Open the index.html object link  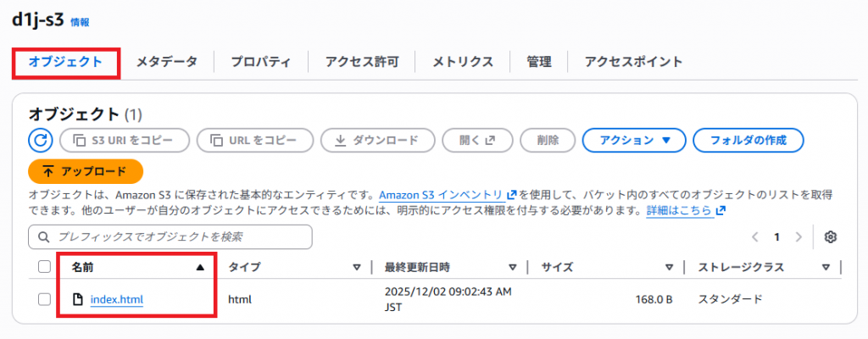tap(116, 299)
